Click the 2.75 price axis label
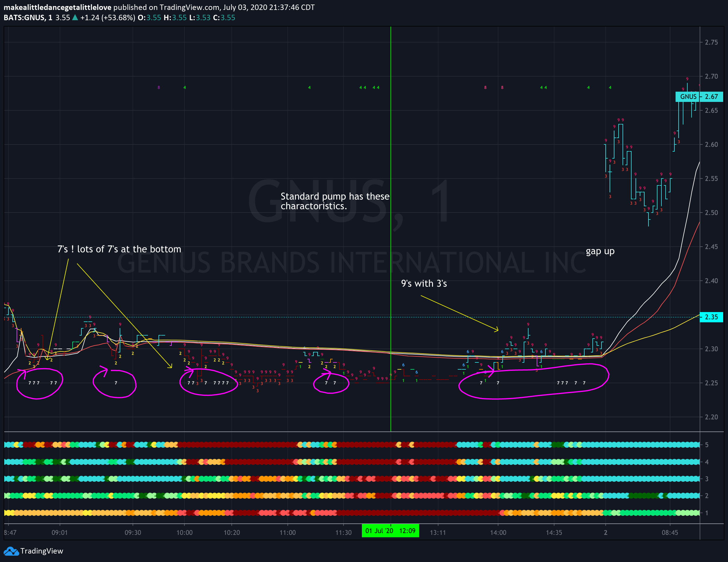This screenshot has width=728, height=562. coord(711,42)
